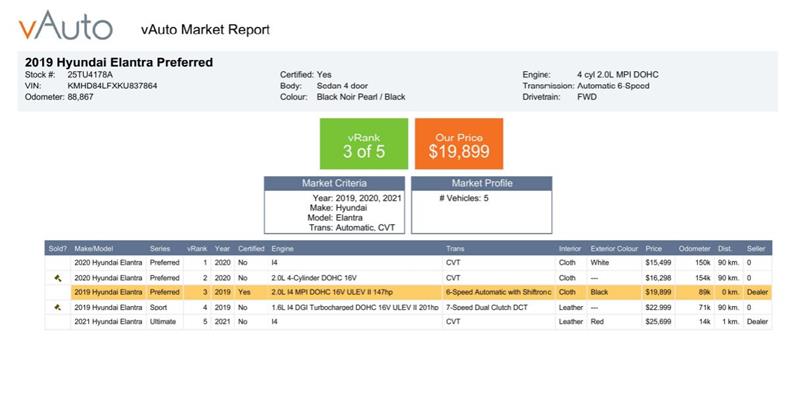Screen dimensions: 800x407
Task: Click price $15,499
Action: point(658,263)
